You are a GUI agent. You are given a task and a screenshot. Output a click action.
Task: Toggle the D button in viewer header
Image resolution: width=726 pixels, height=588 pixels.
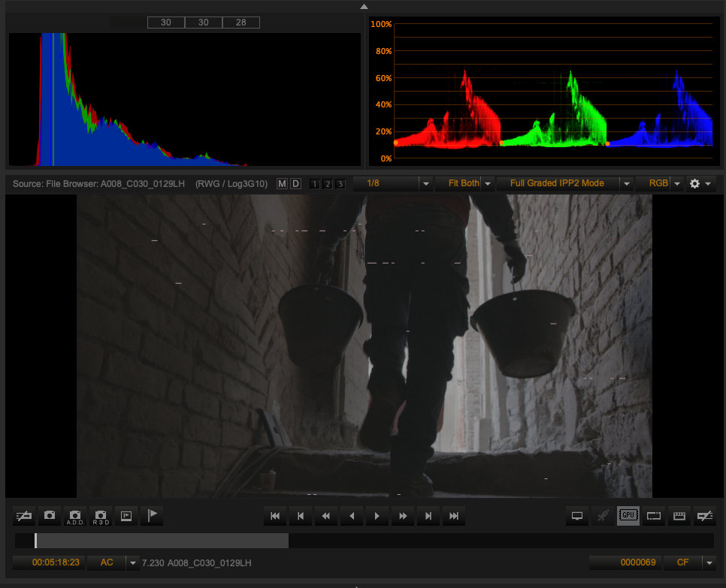(295, 184)
